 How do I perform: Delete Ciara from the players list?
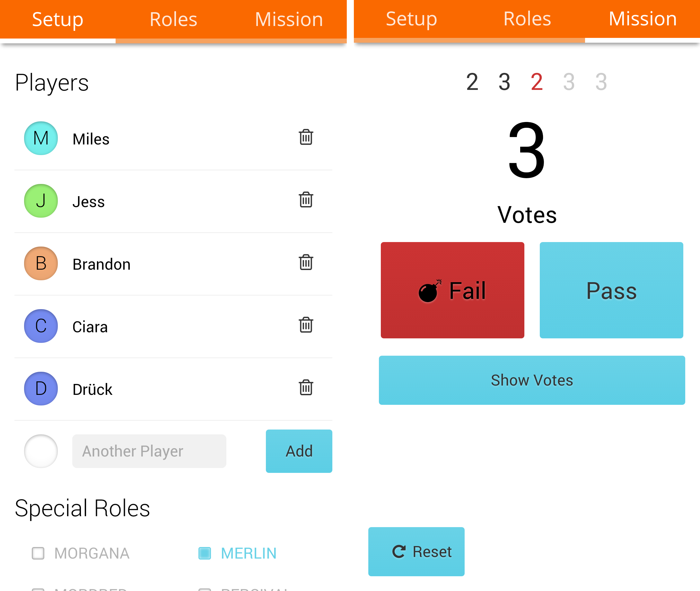306,325
